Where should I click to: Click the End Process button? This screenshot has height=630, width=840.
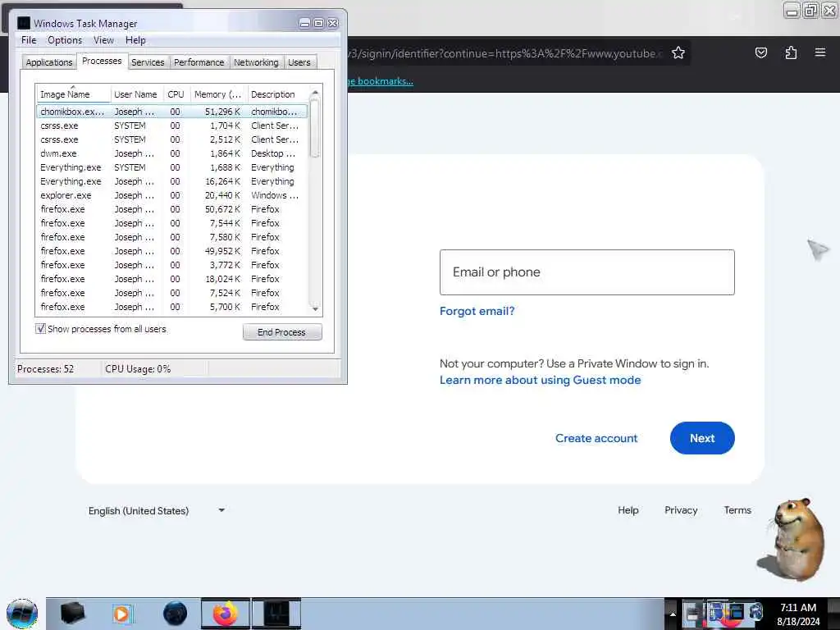tap(282, 332)
